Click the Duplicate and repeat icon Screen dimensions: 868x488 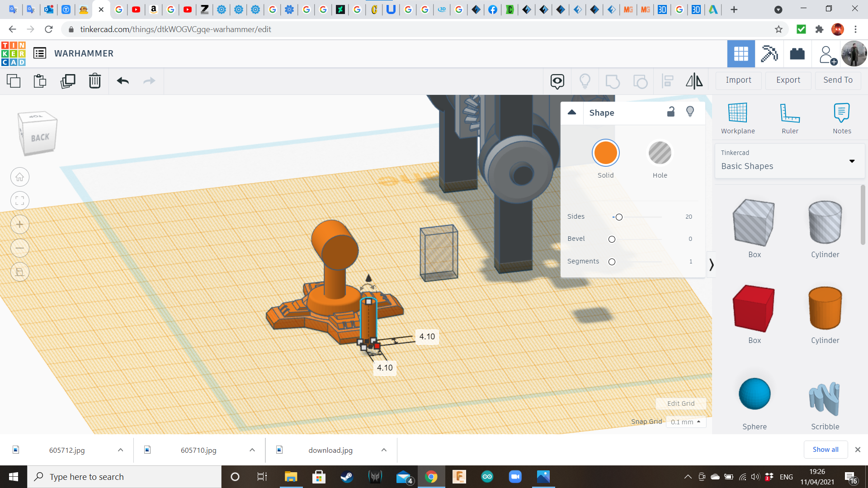68,81
